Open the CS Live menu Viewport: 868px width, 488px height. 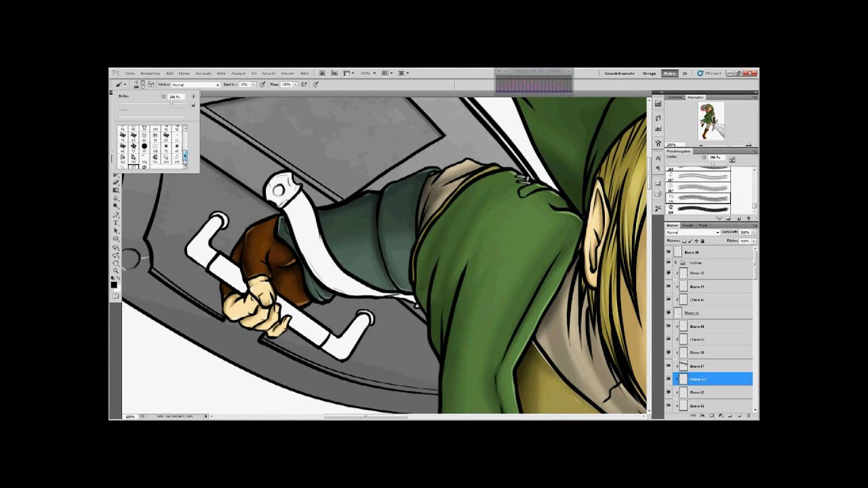709,73
